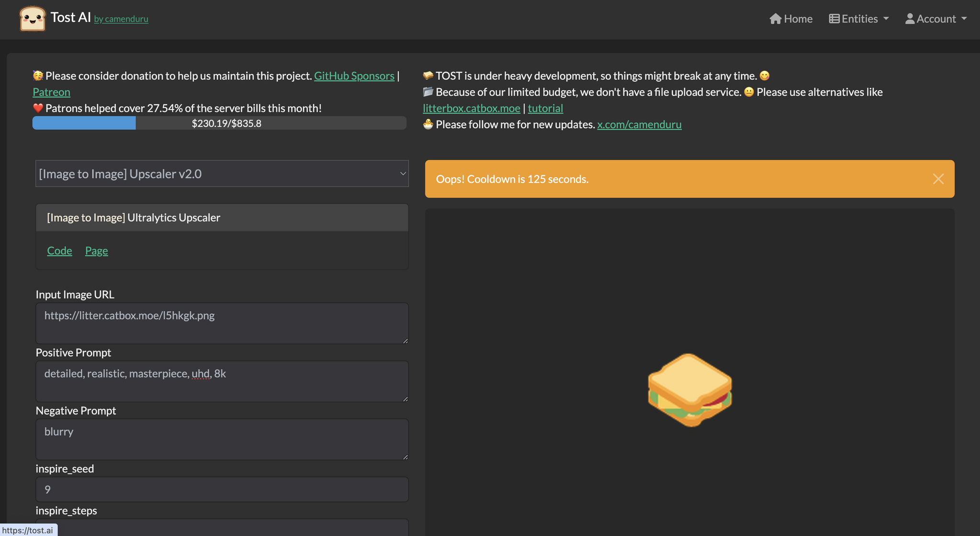980x536 pixels.
Task: Open the GitHub Sponsors link
Action: pyautogui.click(x=354, y=76)
